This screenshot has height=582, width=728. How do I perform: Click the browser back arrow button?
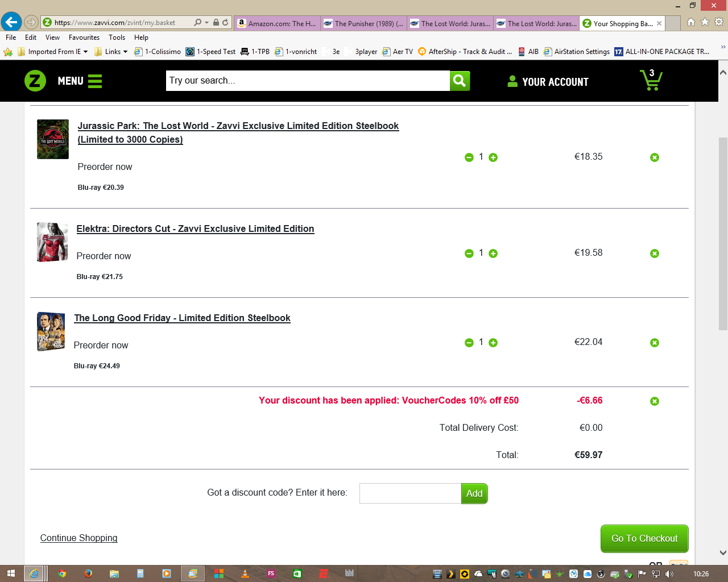[x=11, y=22]
